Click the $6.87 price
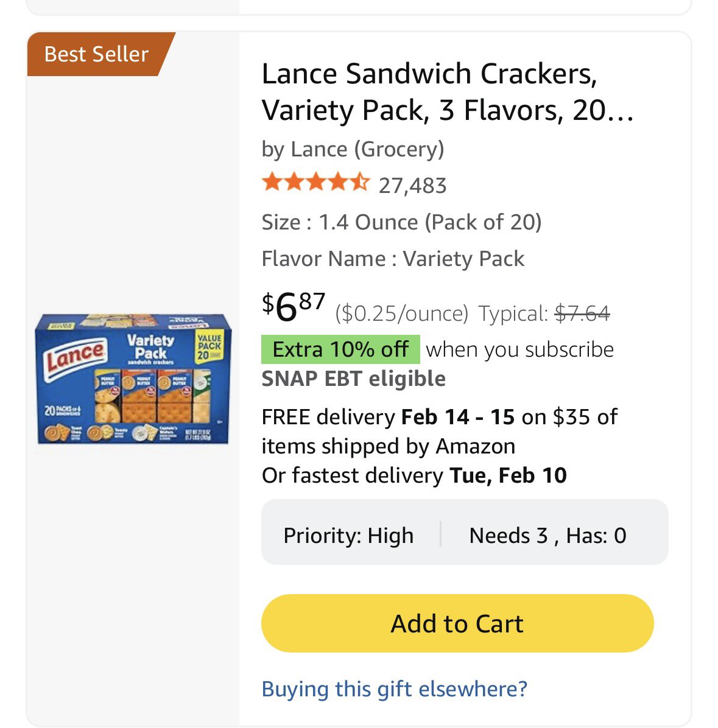The width and height of the screenshot is (718, 728). tap(294, 306)
